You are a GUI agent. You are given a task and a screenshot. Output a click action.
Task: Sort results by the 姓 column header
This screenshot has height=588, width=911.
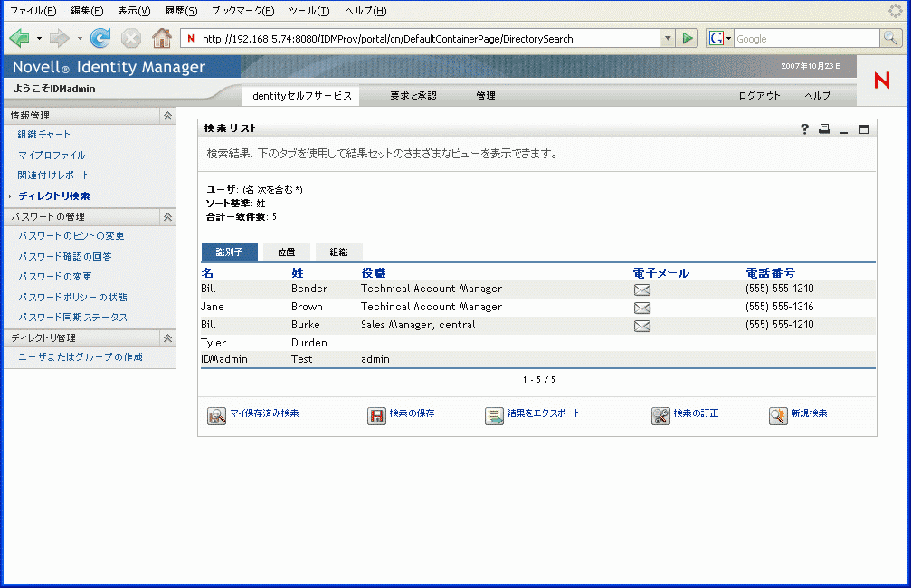(x=298, y=272)
